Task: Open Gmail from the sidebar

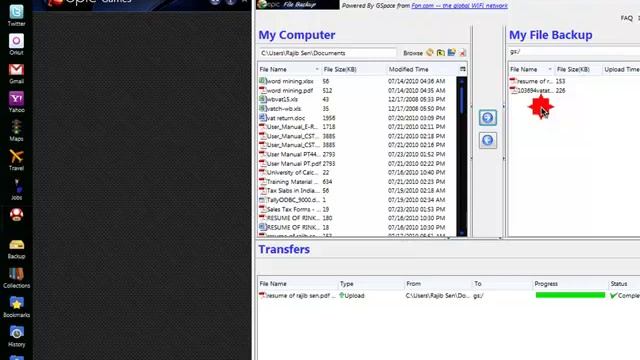Action: click(16, 73)
